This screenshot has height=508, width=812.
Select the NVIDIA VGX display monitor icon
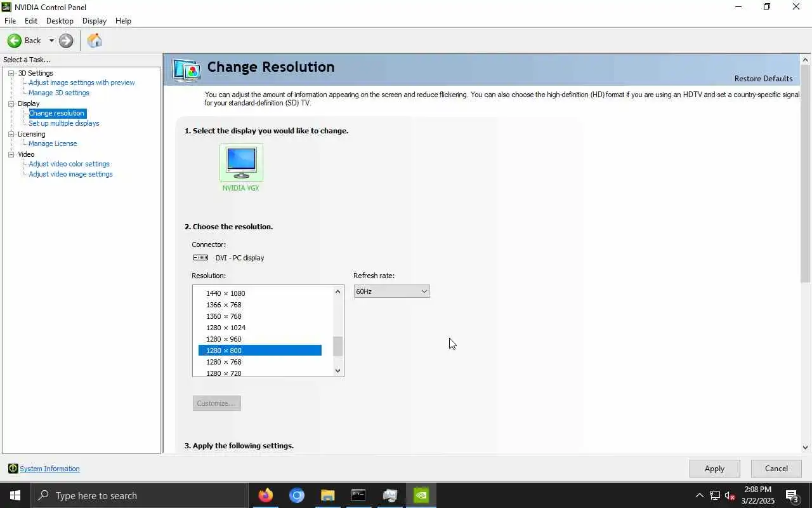[x=241, y=163]
